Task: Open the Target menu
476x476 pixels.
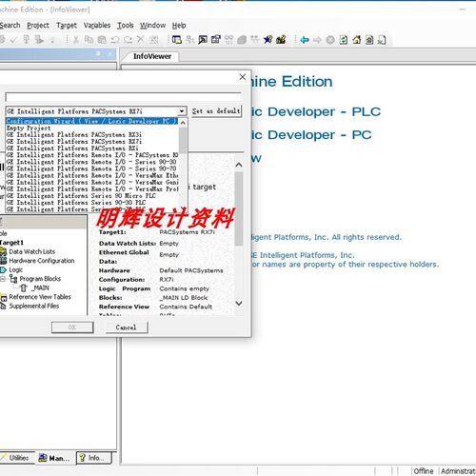Action: tap(67, 26)
